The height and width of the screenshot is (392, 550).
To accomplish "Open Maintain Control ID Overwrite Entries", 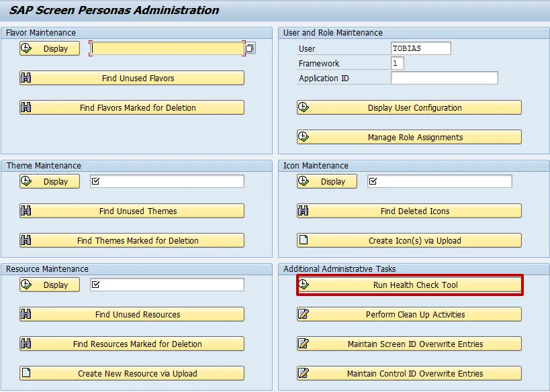I will 409,373.
